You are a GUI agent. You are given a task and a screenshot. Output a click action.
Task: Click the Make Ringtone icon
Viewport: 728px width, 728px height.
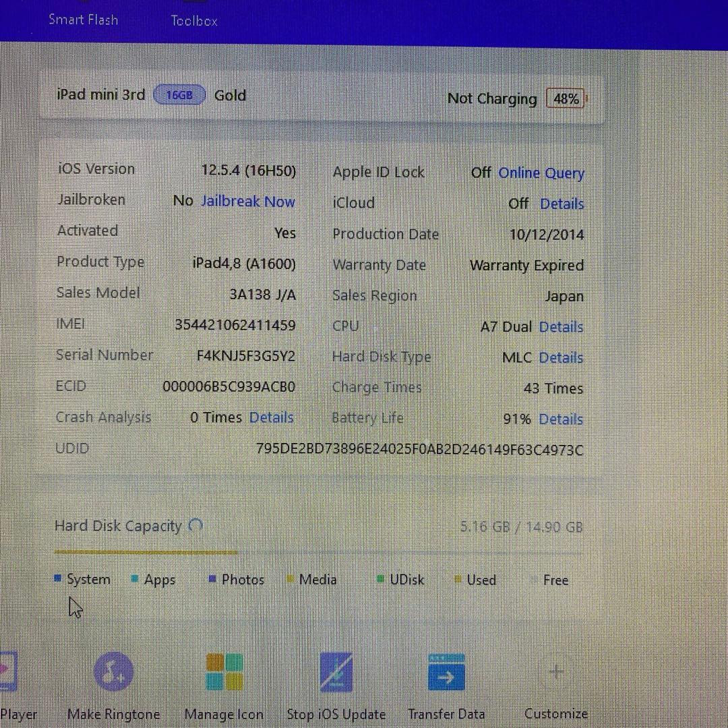(114, 672)
